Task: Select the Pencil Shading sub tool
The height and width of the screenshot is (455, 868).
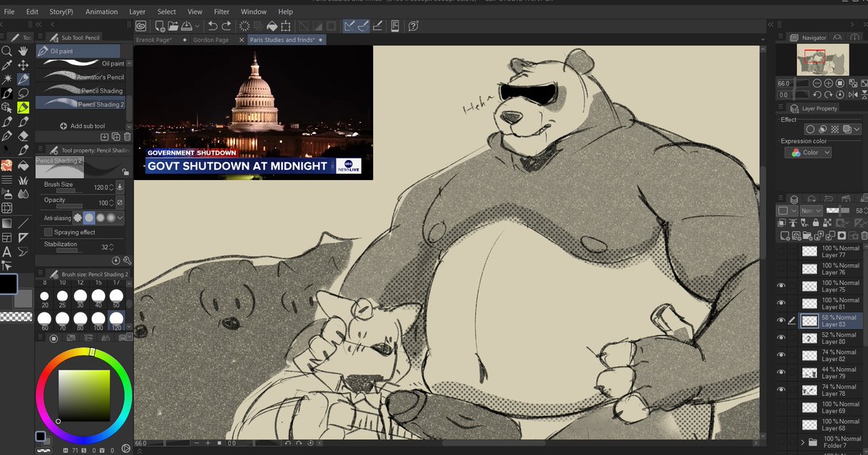Action: coord(82,90)
